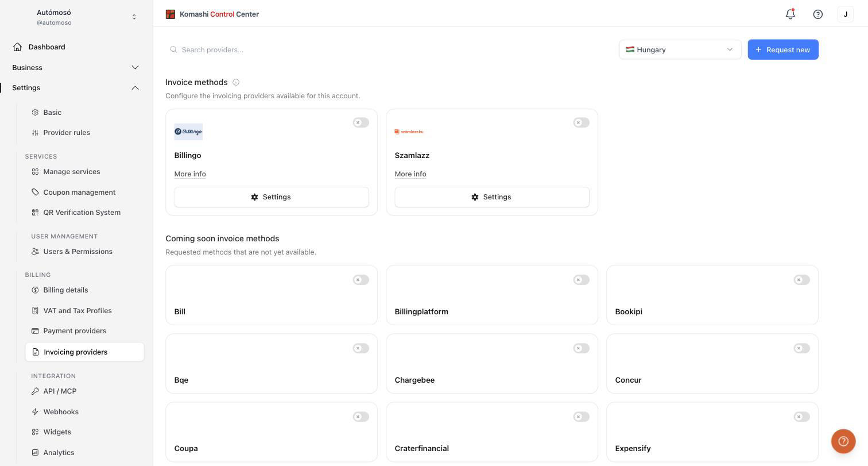Click the QR Verification System icon
868x466 pixels.
point(35,213)
